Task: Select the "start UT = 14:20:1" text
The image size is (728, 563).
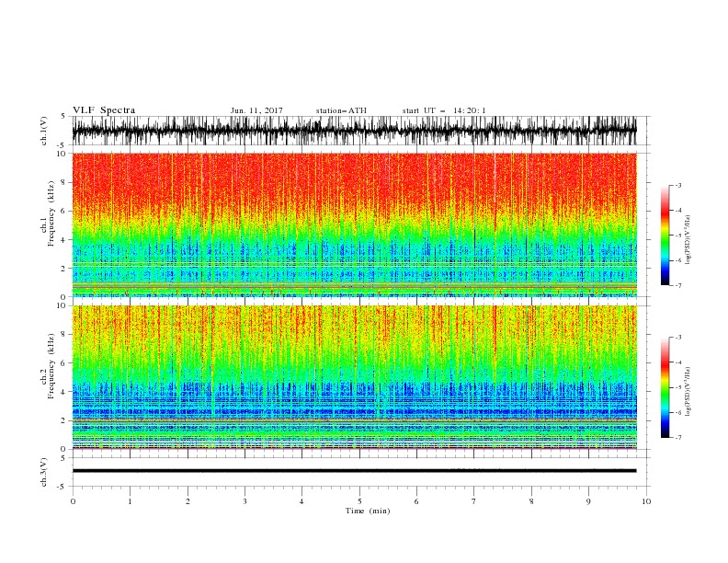Action: [x=444, y=110]
